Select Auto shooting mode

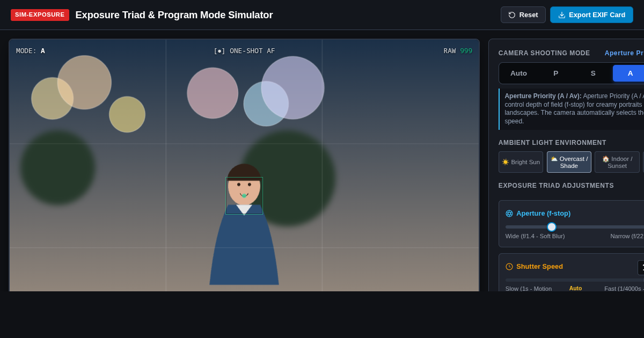(x=518, y=74)
